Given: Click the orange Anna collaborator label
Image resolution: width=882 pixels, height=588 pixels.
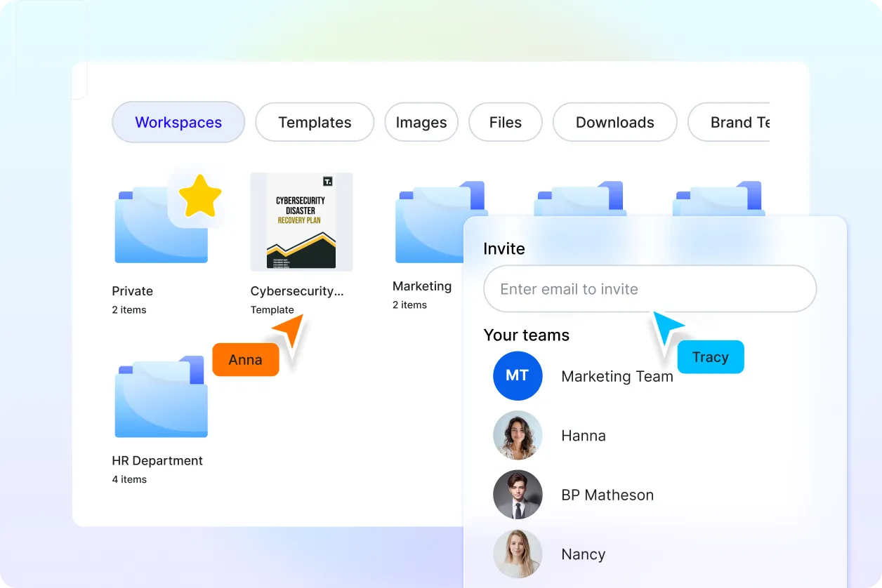Looking at the screenshot, I should [x=245, y=360].
